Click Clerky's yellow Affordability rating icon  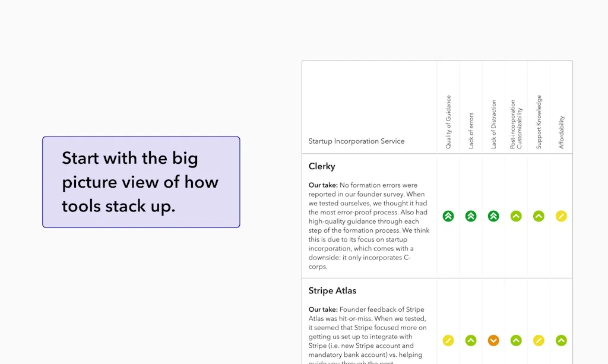tap(561, 216)
